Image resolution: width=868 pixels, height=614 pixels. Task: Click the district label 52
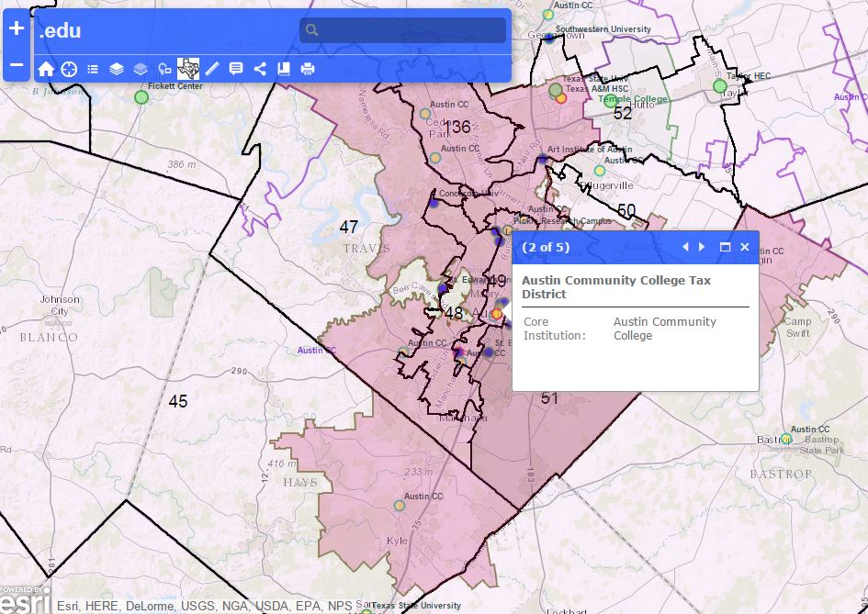(x=623, y=113)
